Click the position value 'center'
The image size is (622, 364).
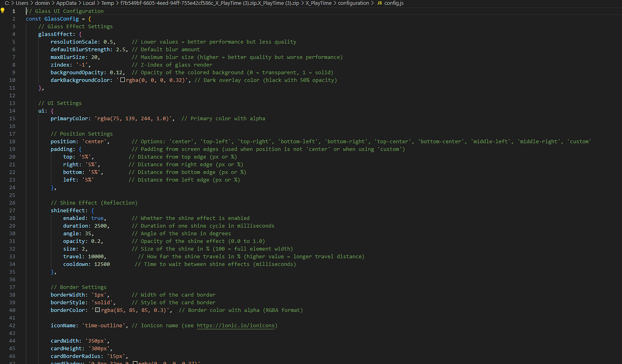(95, 142)
